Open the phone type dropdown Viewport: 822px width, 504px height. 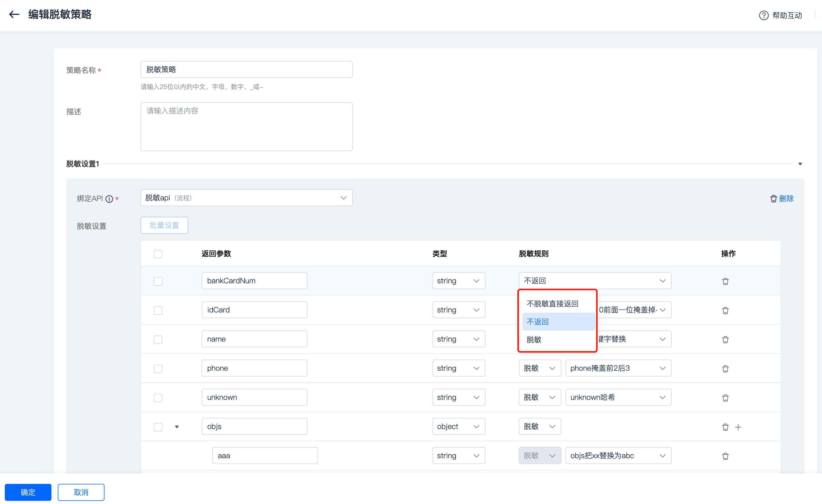tap(459, 368)
